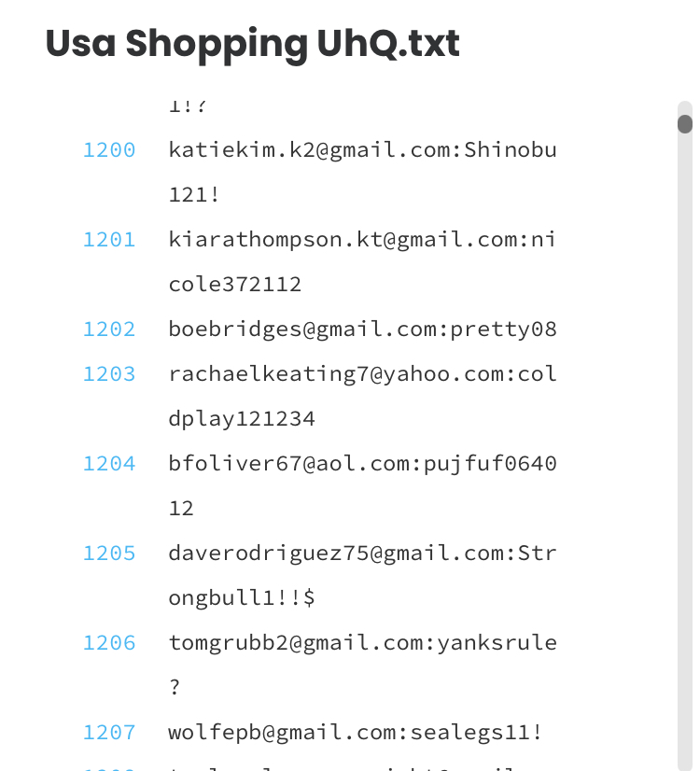The width and height of the screenshot is (700, 771).
Task: Click the wrapped second row of line 1206
Action: tap(175, 688)
